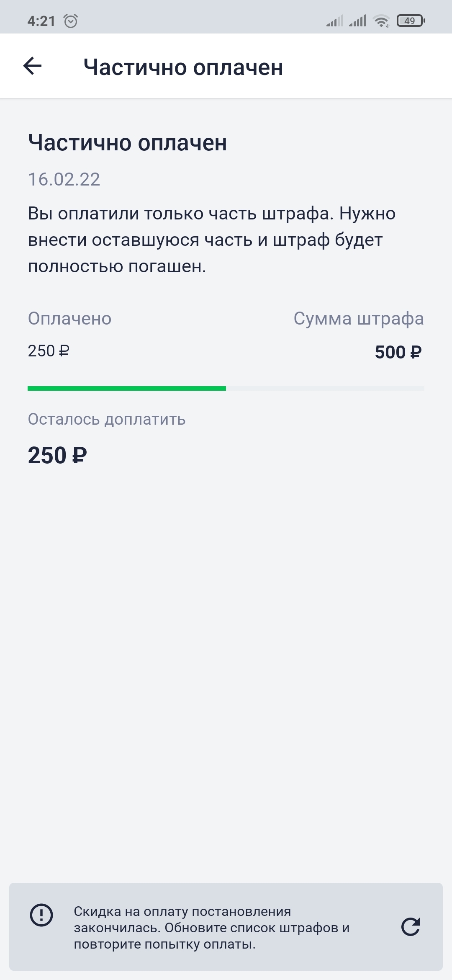
Task: Click the green payment progress bar
Action: tap(127, 389)
